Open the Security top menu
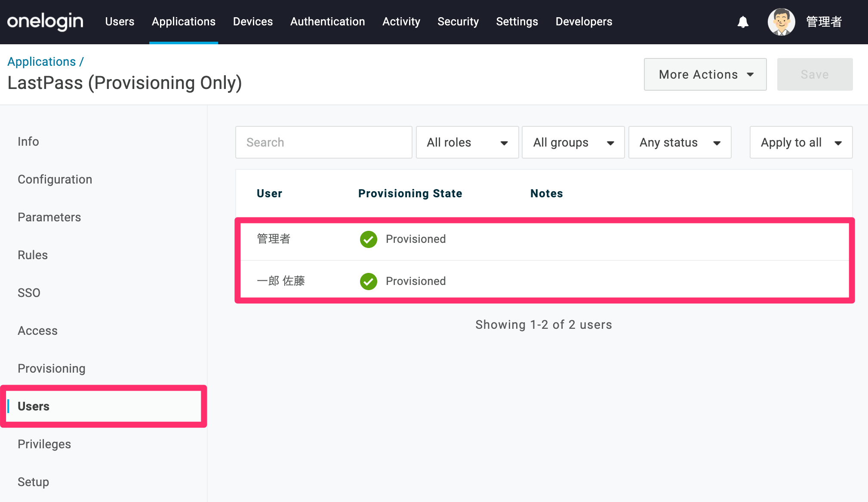 tap(458, 21)
